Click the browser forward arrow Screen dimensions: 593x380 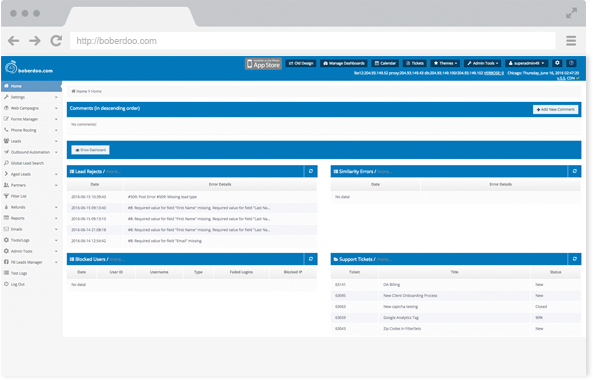[x=35, y=40]
